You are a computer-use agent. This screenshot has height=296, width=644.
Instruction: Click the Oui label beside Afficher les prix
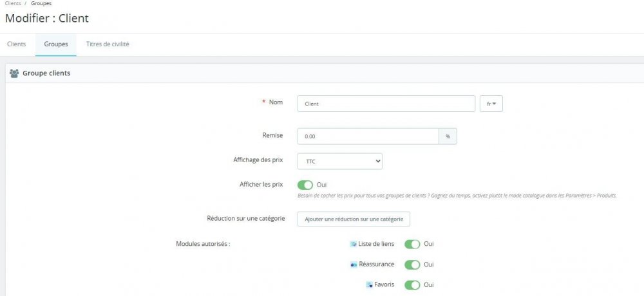[x=321, y=185]
